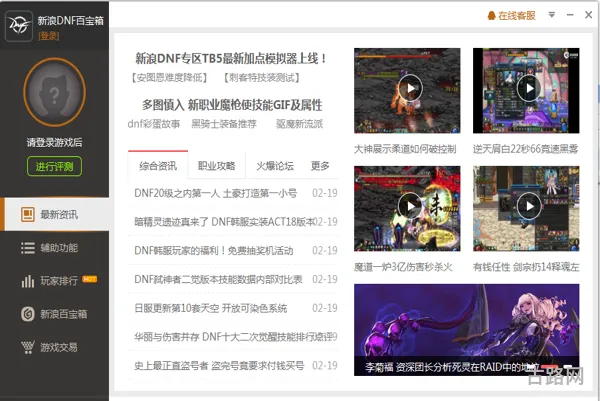Open article 暗精灵遗迹真来了 DNF韩服实装ACT18
600x401 pixels.
[224, 222]
